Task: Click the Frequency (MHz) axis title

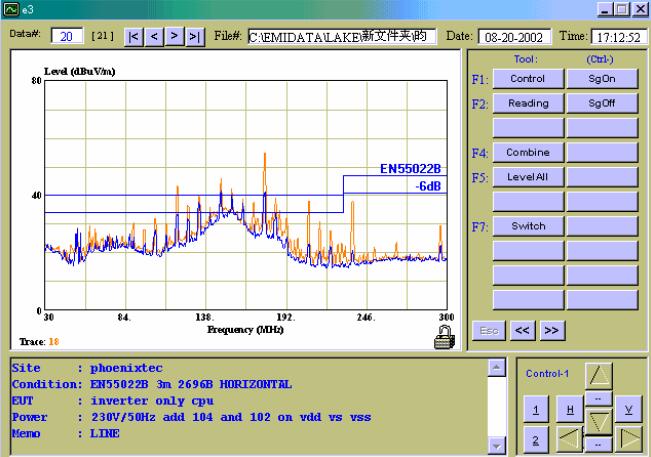Action: [x=245, y=330]
